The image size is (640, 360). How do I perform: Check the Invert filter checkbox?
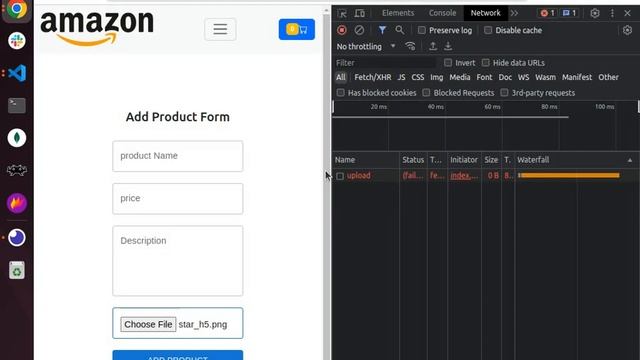click(x=448, y=63)
